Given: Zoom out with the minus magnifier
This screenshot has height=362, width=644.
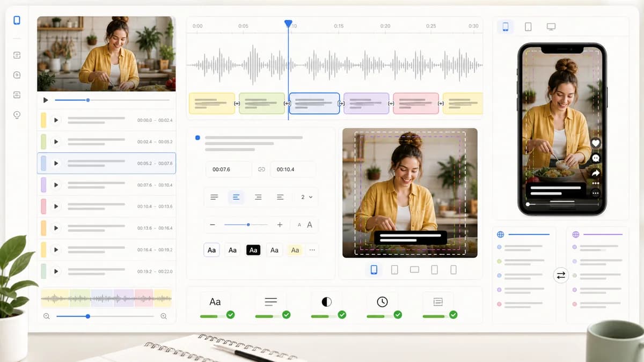Looking at the screenshot, I should point(46,316).
